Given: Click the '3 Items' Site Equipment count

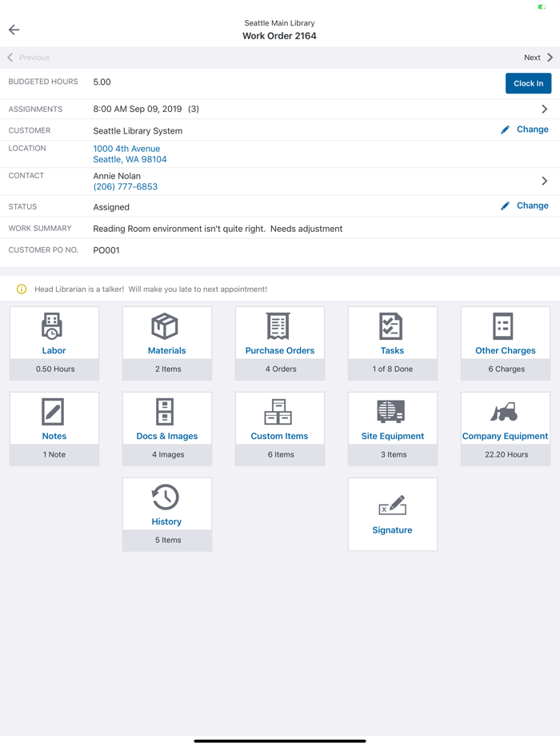Looking at the screenshot, I should [x=394, y=455].
